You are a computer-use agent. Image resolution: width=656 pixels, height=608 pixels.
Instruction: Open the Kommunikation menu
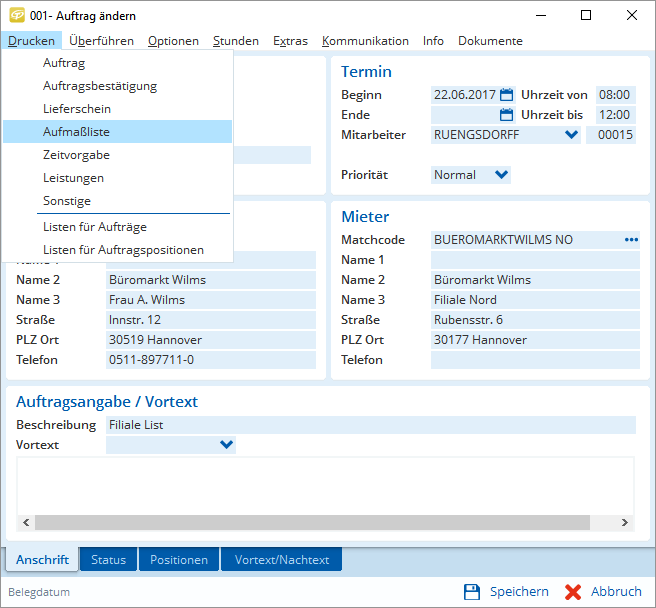tap(365, 41)
